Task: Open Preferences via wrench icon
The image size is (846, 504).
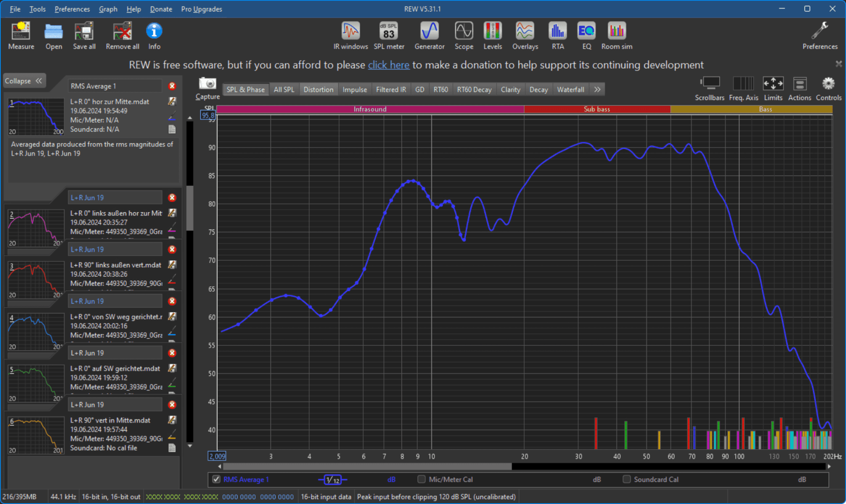Action: click(x=820, y=36)
